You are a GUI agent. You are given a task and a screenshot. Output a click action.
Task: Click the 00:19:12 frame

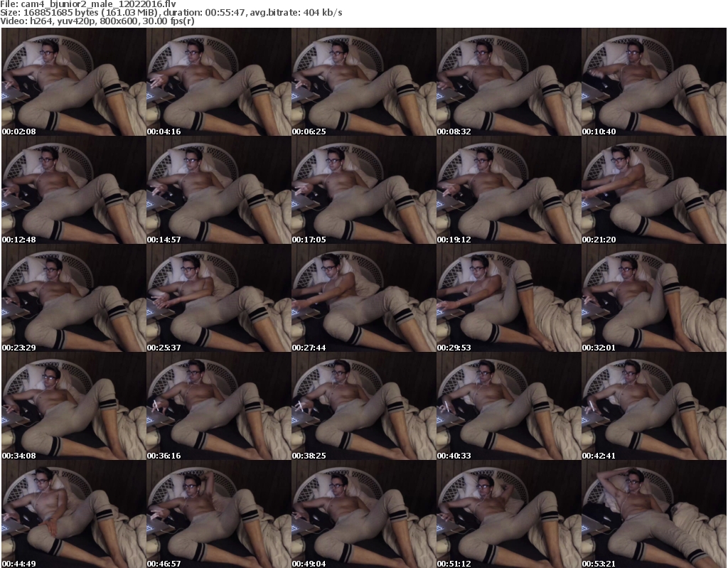click(508, 190)
